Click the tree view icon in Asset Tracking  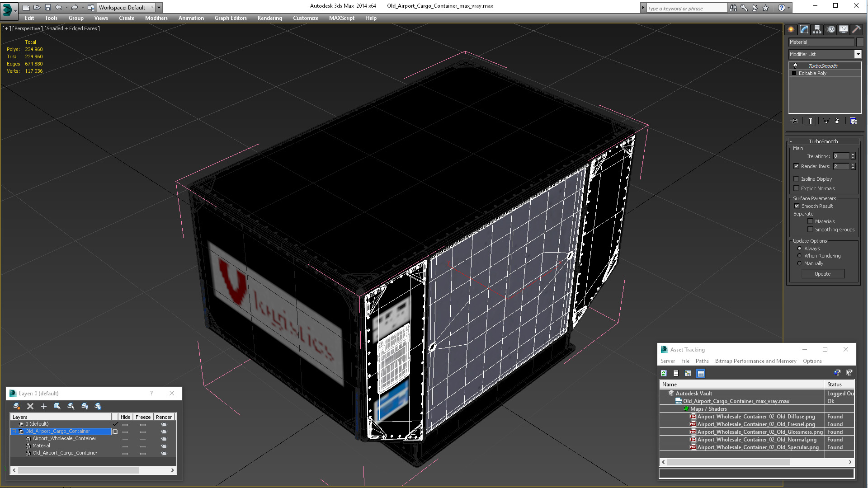tap(688, 373)
